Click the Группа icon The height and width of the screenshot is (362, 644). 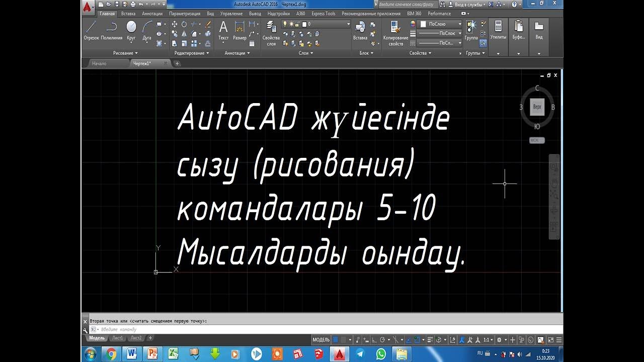tap(471, 31)
